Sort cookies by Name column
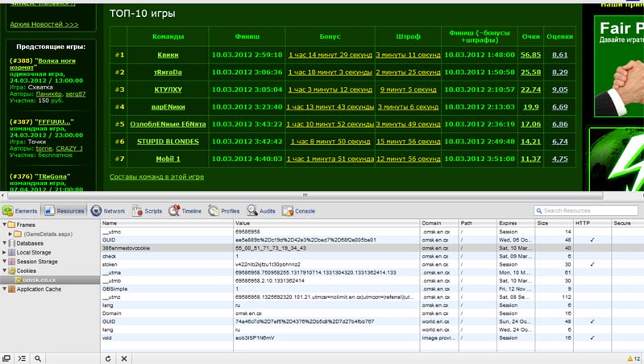Viewport: 644px width, 364px height. 167,223
